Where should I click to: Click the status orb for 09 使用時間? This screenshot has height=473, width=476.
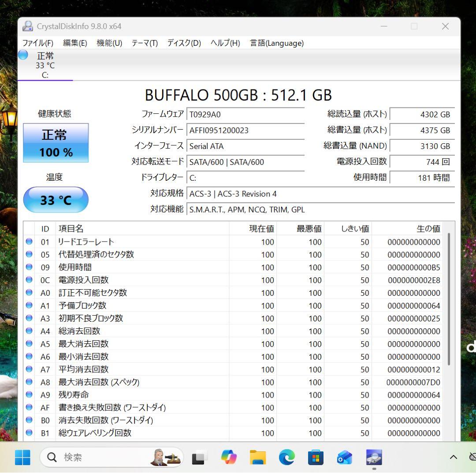click(x=29, y=267)
